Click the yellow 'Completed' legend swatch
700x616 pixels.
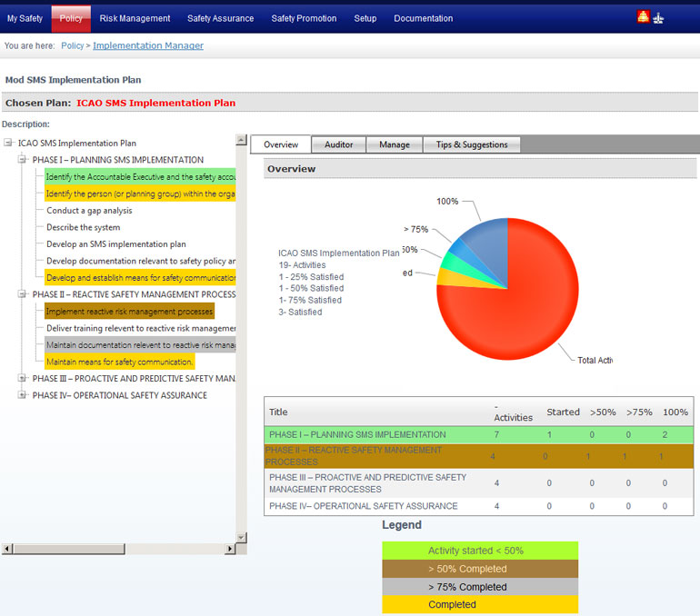pos(480,604)
